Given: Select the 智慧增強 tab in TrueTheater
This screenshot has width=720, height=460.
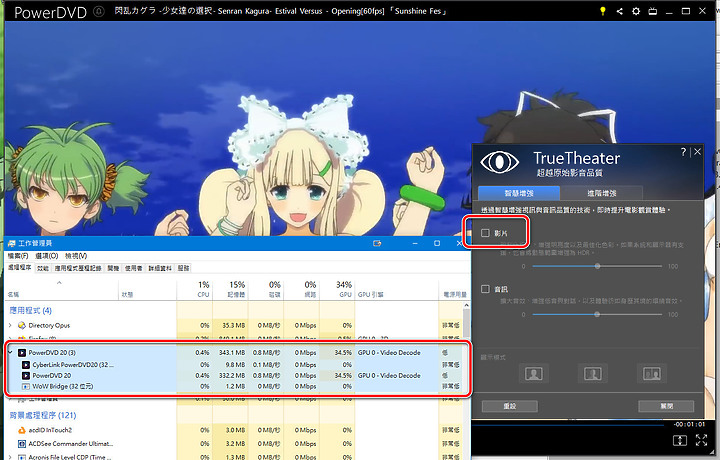Looking at the screenshot, I should pyautogui.click(x=519, y=193).
